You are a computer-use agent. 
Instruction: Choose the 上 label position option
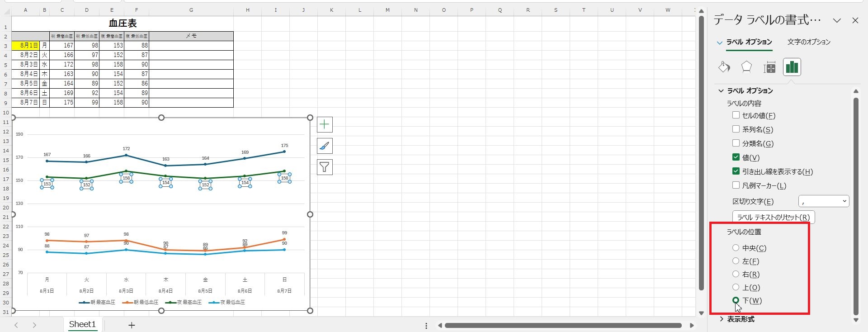[x=736, y=287]
